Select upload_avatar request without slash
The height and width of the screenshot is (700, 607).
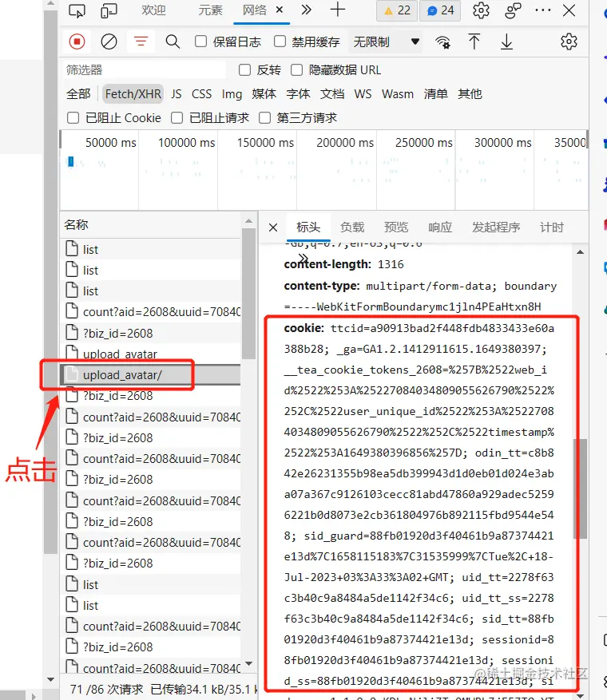(x=150, y=354)
